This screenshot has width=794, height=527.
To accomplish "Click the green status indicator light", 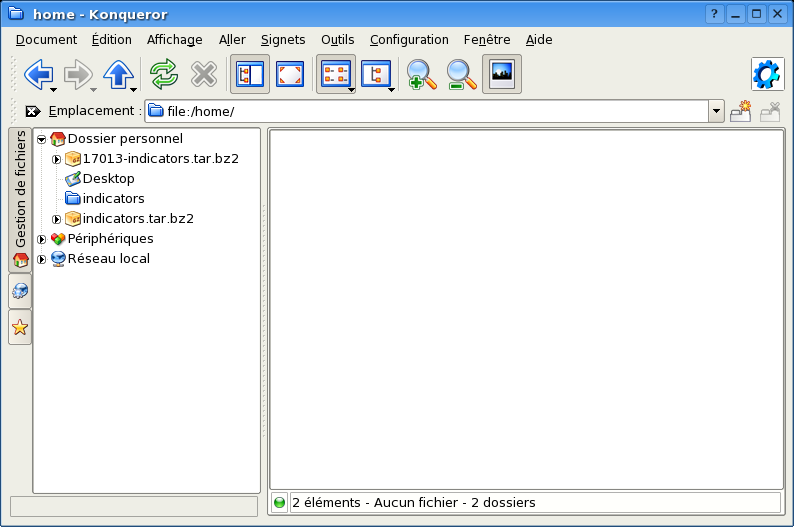I will (280, 503).
